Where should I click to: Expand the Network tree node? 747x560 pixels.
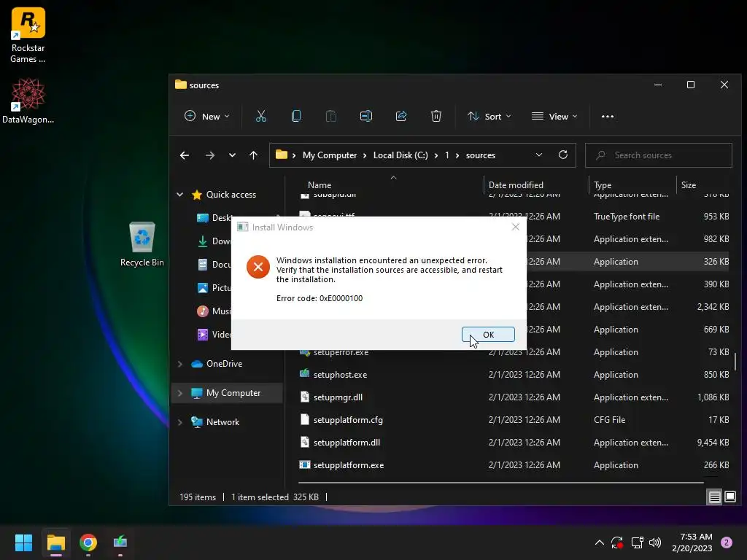point(180,422)
